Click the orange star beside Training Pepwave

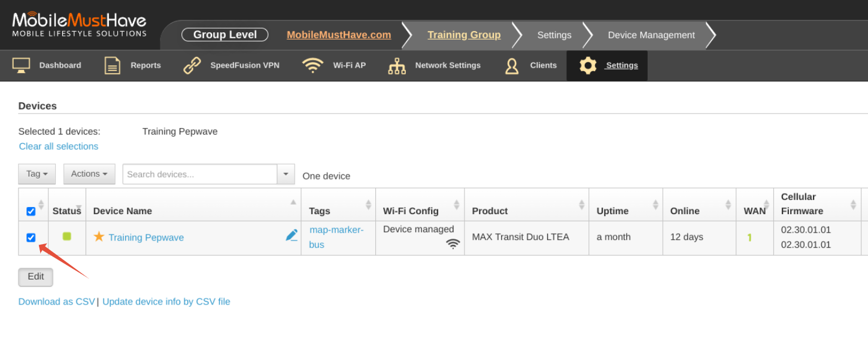(x=99, y=236)
